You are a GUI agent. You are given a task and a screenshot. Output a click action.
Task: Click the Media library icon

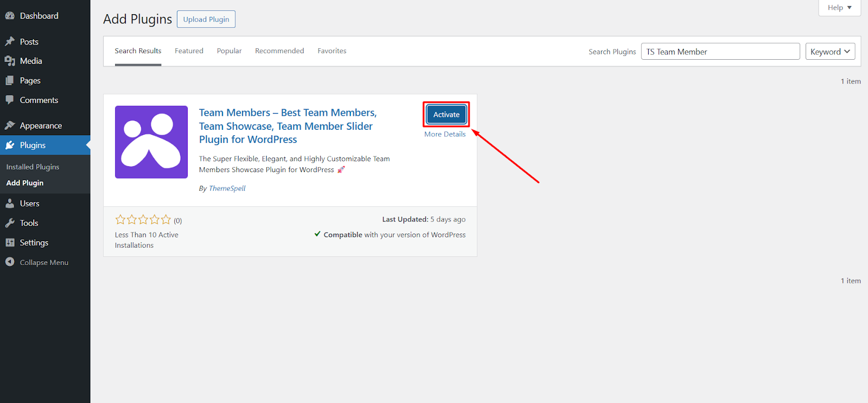(x=10, y=61)
